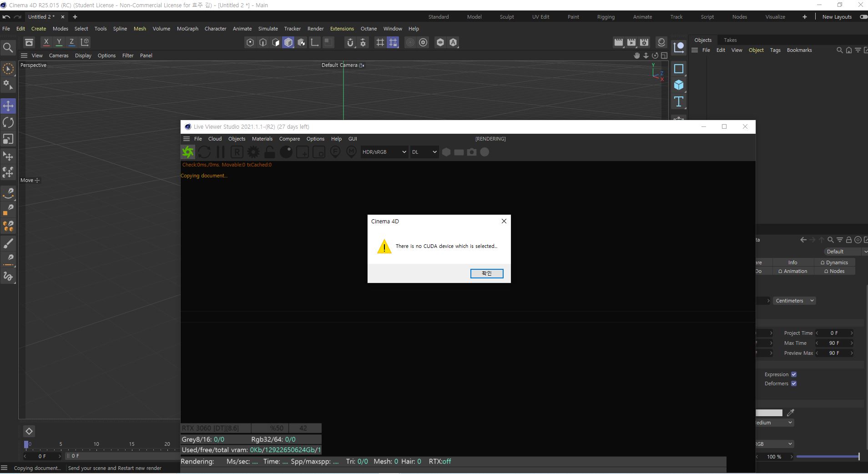Toggle the highlighted locked workplane icon

tap(393, 42)
